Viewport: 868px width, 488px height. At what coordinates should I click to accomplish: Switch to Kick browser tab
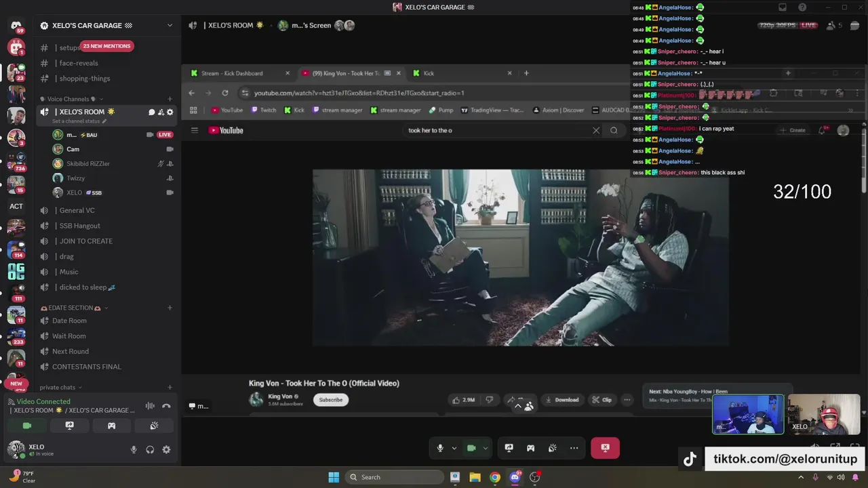(x=463, y=73)
